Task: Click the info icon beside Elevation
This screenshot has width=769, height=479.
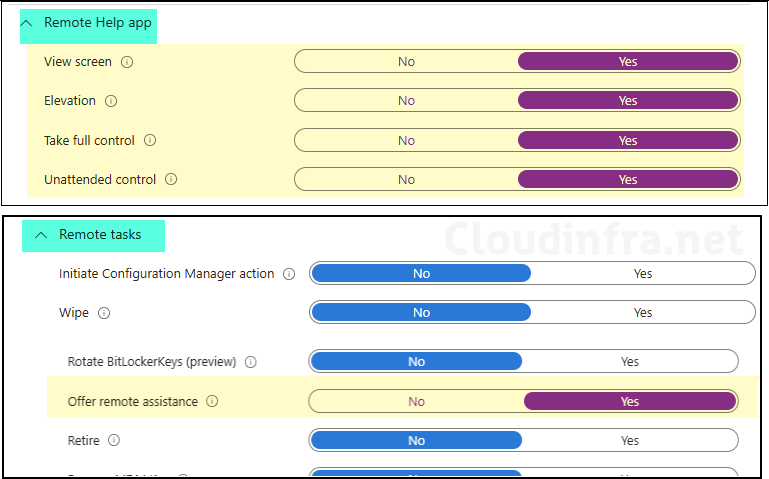Action: pyautogui.click(x=111, y=101)
